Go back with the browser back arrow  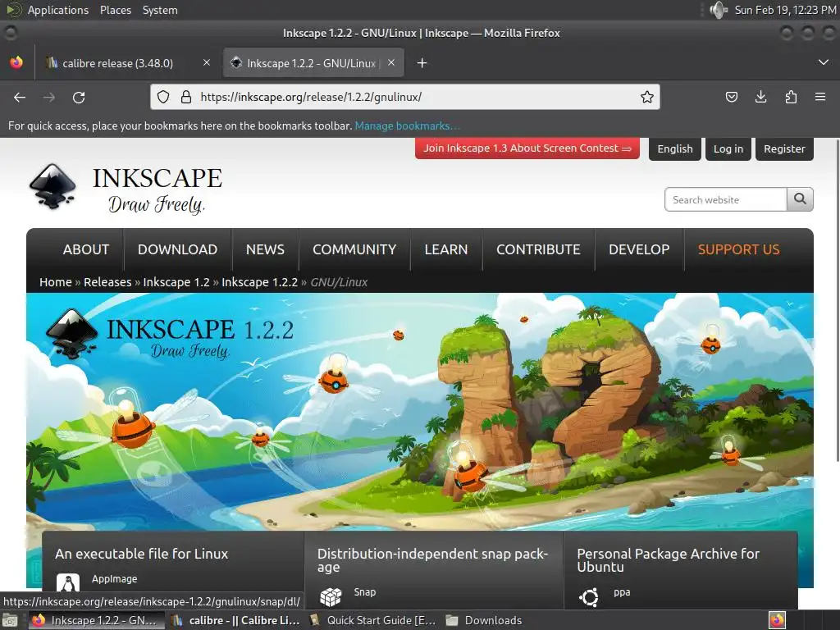click(x=20, y=97)
